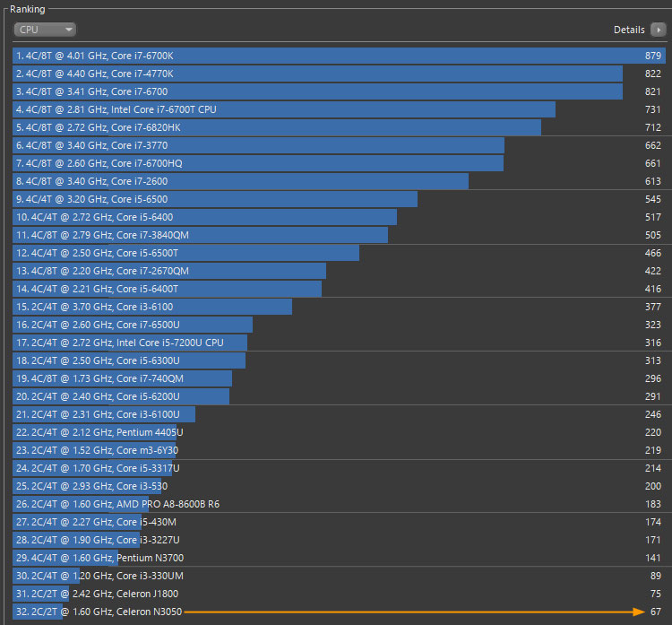Click the score value 545

[652, 199]
